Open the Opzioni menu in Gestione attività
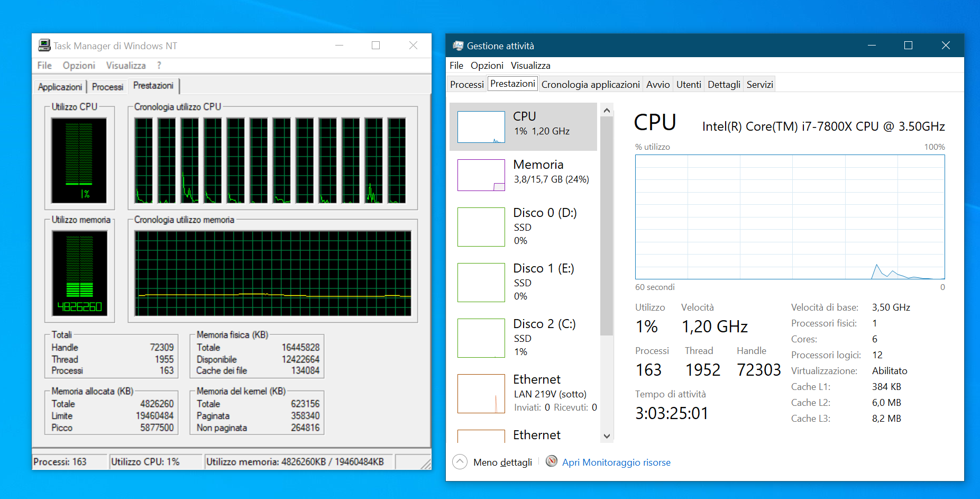980x499 pixels. [x=487, y=66]
